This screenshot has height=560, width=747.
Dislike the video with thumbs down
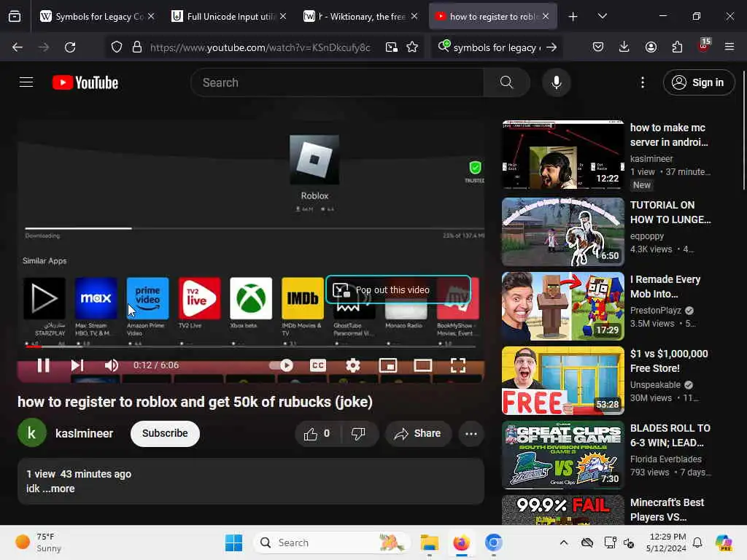358,433
